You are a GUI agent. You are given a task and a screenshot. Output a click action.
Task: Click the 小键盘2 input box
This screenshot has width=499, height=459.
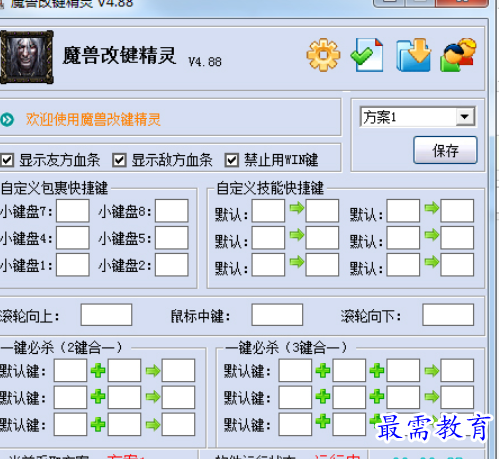tap(172, 265)
